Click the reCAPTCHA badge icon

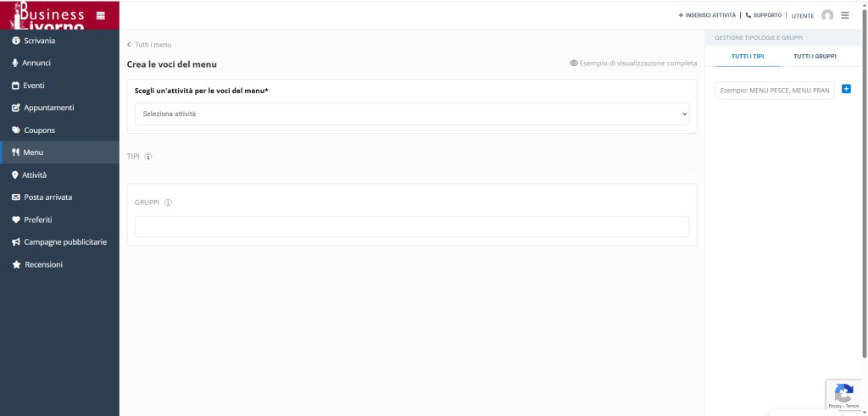click(843, 394)
